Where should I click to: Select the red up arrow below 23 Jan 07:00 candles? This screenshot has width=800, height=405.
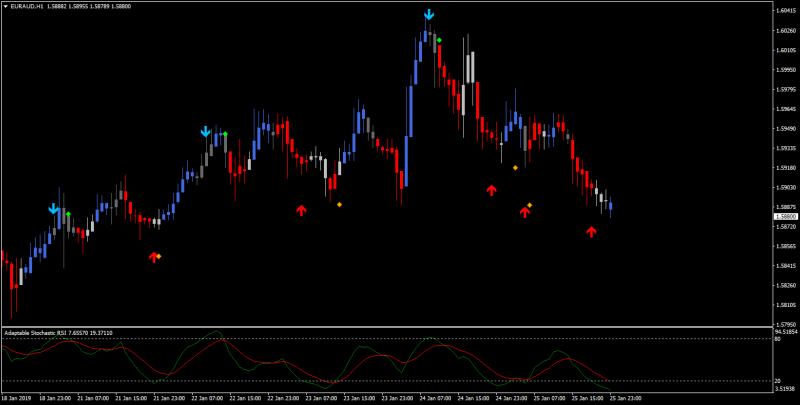pos(301,210)
